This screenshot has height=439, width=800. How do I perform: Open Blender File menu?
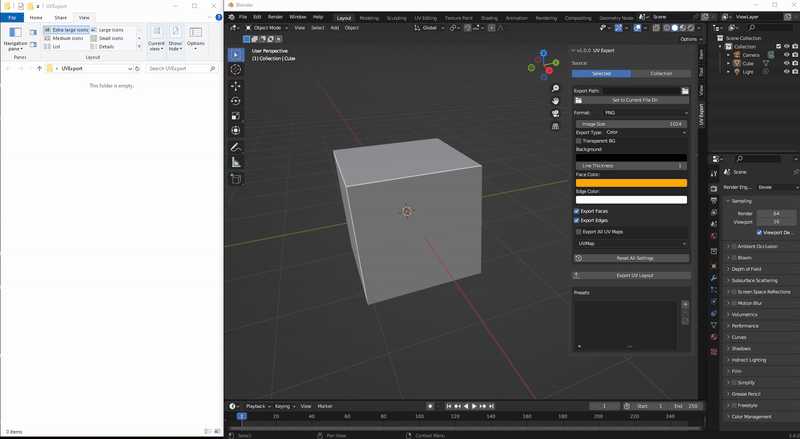243,17
